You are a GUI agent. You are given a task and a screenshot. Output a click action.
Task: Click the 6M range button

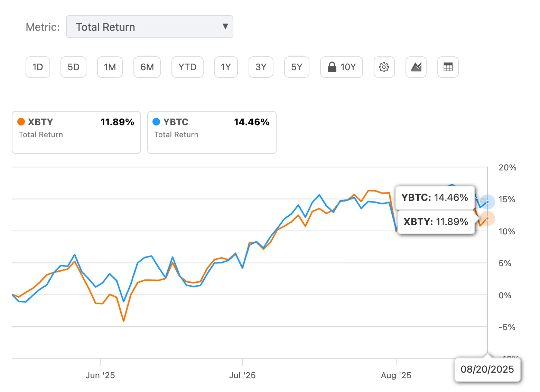[147, 67]
